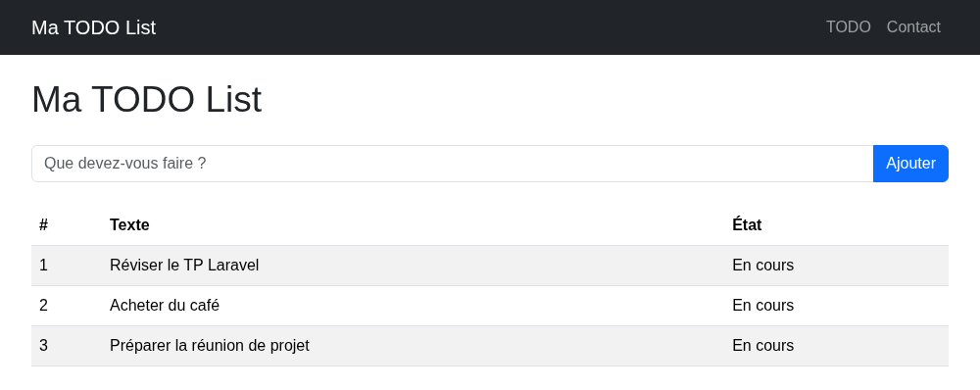
Task: Click row number 2 in the table
Action: click(43, 305)
